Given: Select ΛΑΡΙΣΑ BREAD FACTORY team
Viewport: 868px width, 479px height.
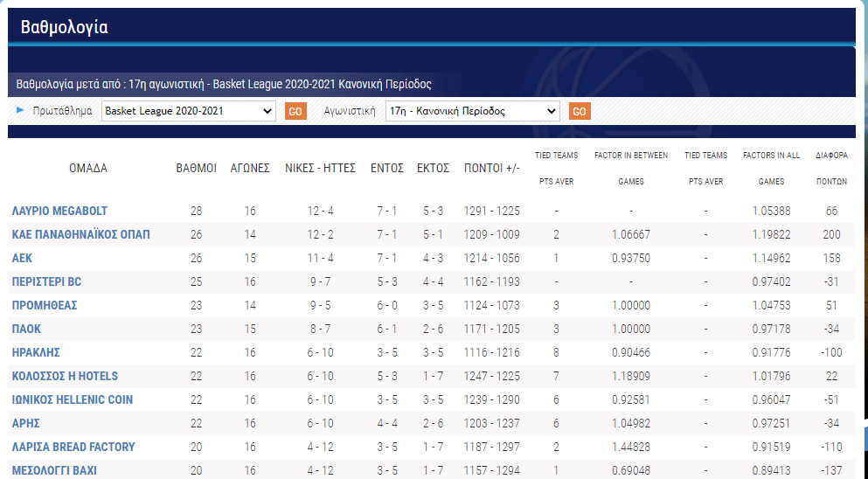Looking at the screenshot, I should pos(73,447).
